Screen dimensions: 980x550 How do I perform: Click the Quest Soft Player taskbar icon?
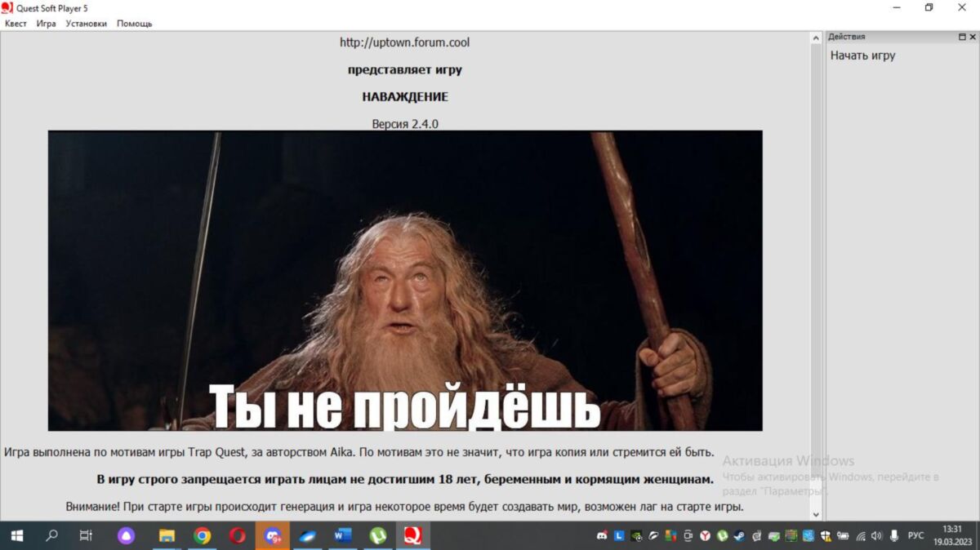(x=413, y=536)
